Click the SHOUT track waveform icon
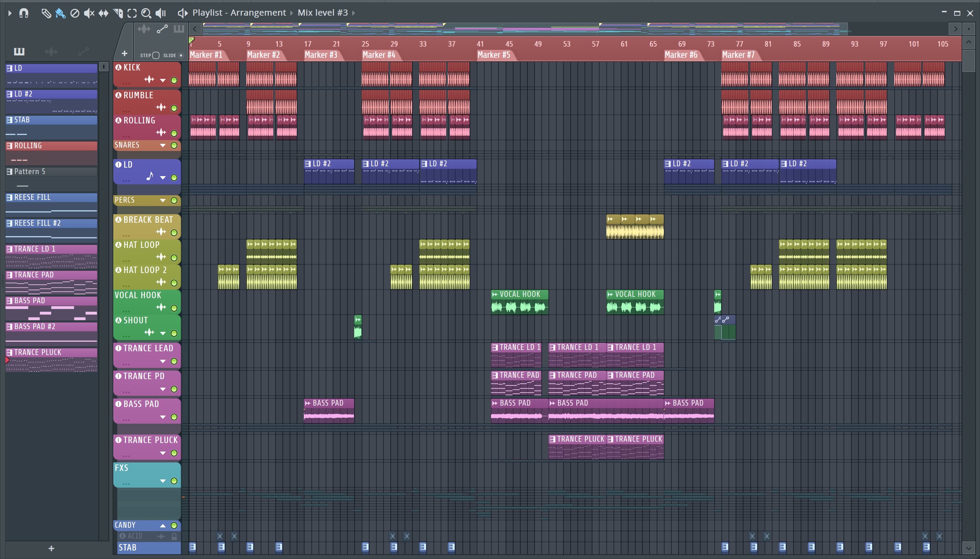 point(149,332)
